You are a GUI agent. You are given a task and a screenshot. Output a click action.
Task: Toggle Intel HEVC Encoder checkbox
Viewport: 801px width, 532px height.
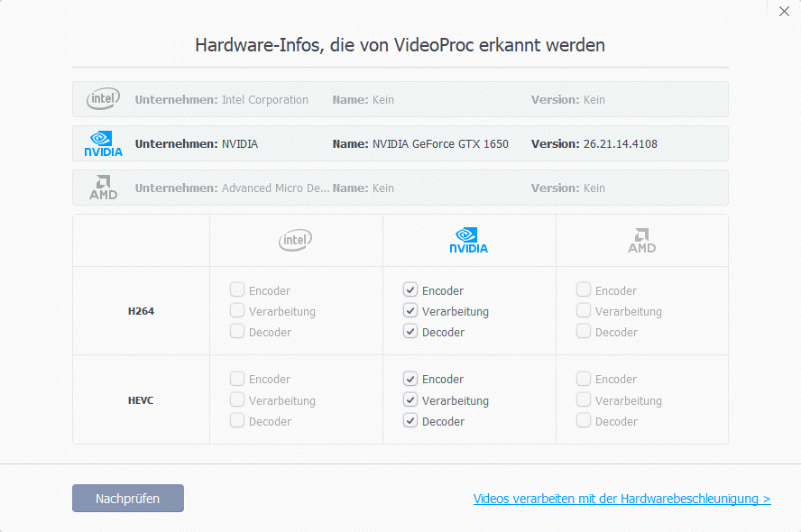[237, 379]
